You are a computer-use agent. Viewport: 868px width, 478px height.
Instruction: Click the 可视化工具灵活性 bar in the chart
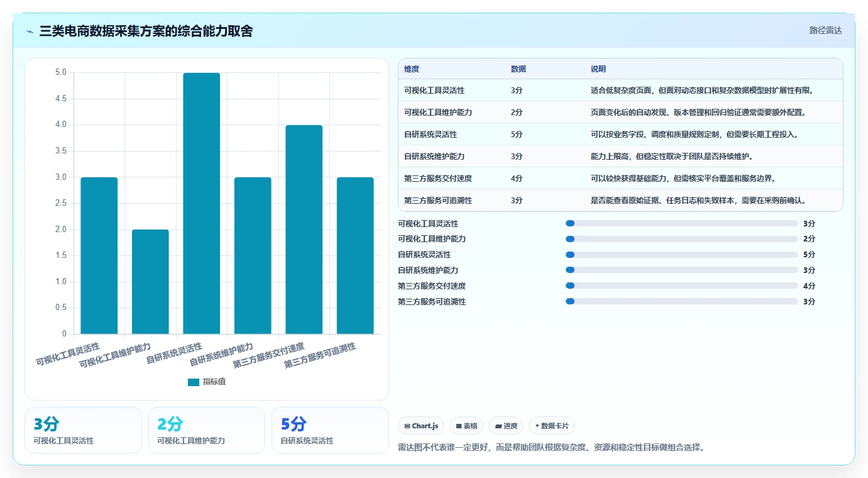click(99, 255)
